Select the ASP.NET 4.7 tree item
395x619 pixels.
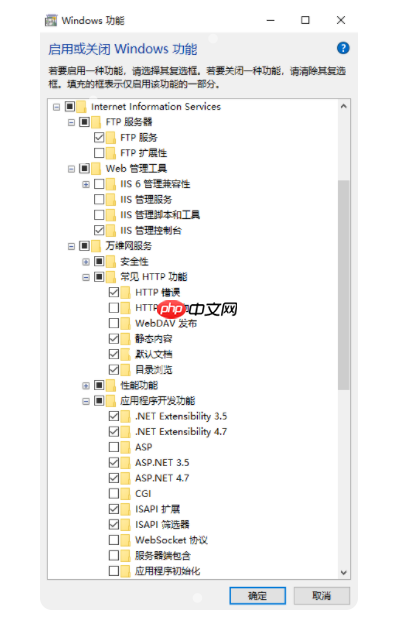coord(162,478)
